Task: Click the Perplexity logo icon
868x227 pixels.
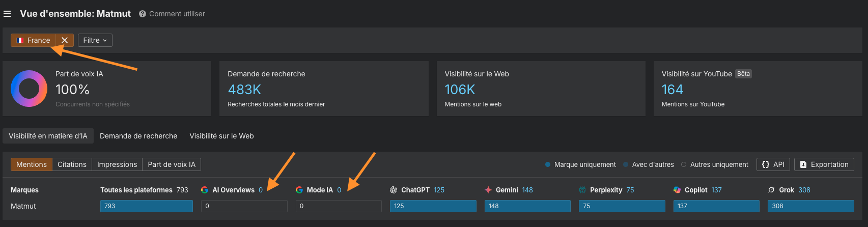Action: coord(582,190)
